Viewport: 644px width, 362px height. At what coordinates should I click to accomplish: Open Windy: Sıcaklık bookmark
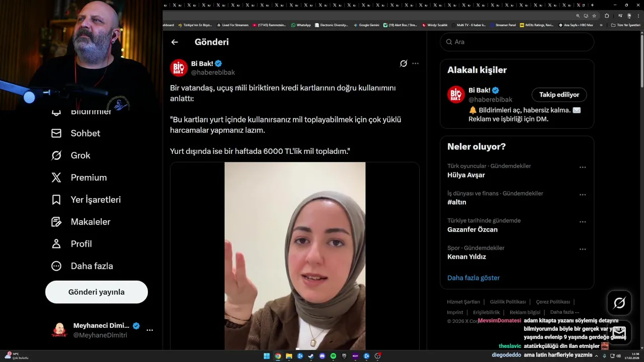tap(435, 25)
